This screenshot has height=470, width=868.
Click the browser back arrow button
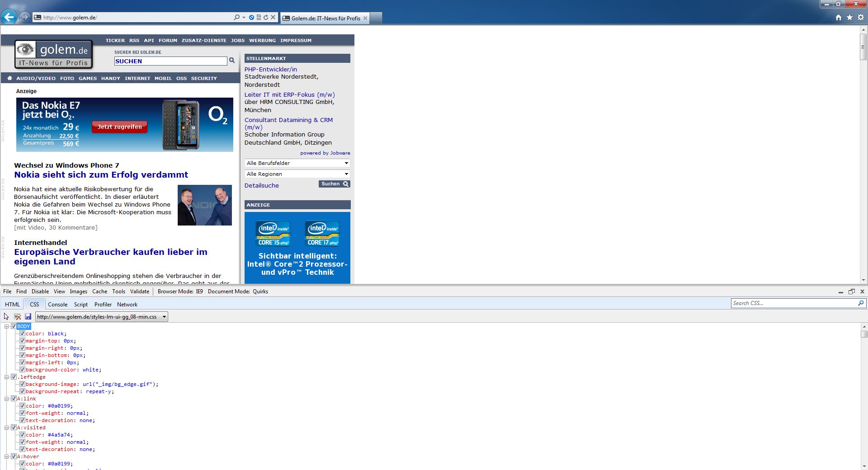click(x=9, y=17)
